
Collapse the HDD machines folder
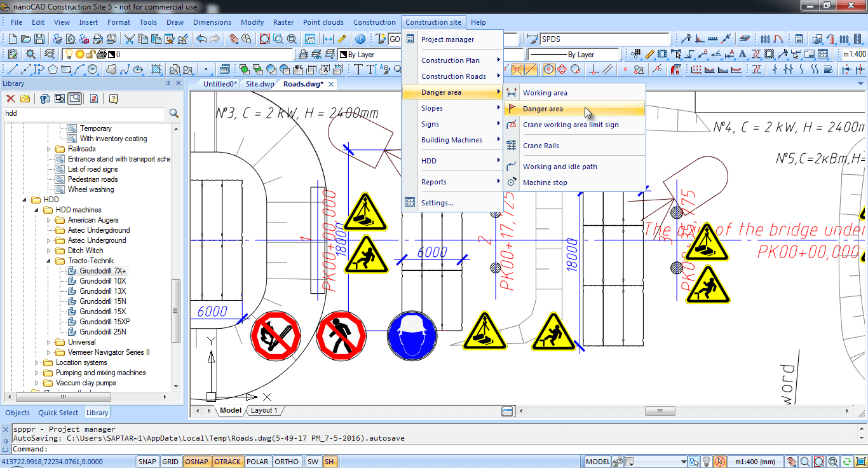point(37,210)
